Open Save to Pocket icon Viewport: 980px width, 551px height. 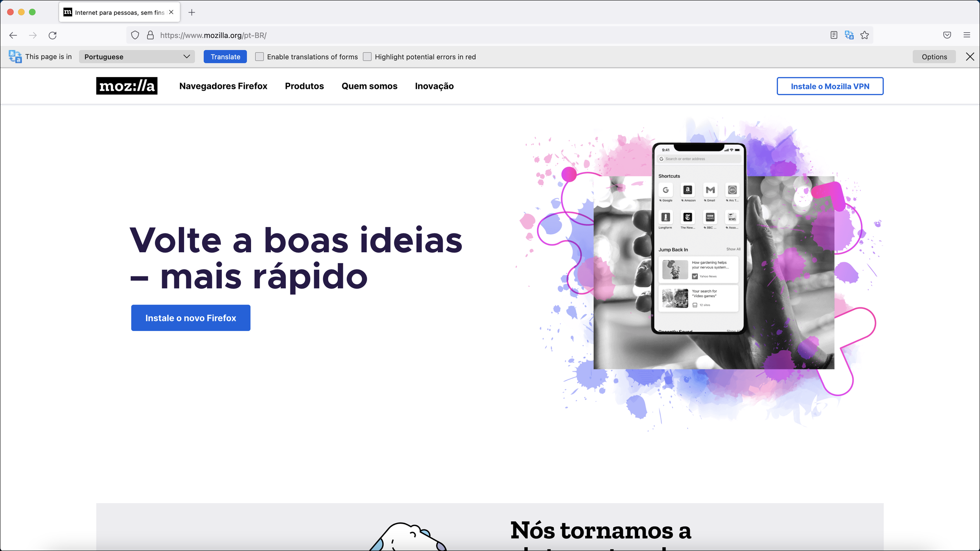coord(947,36)
